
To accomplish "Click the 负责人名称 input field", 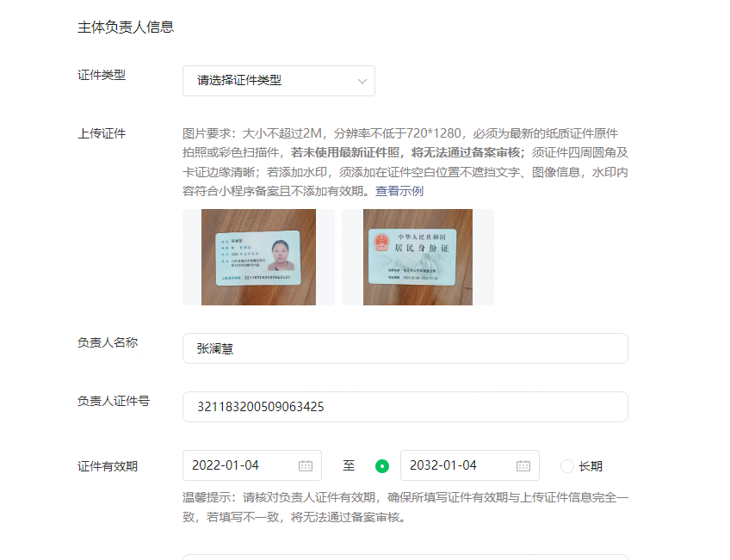I will 405,348.
